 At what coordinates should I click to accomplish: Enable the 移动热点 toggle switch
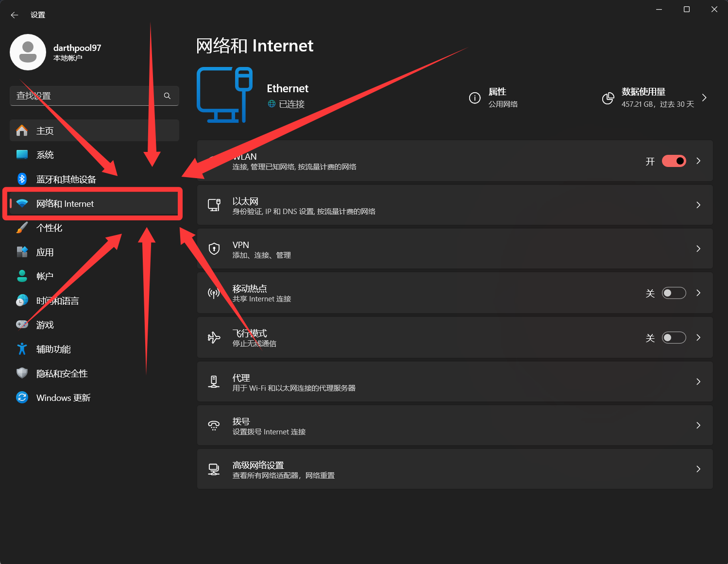pyautogui.click(x=674, y=293)
